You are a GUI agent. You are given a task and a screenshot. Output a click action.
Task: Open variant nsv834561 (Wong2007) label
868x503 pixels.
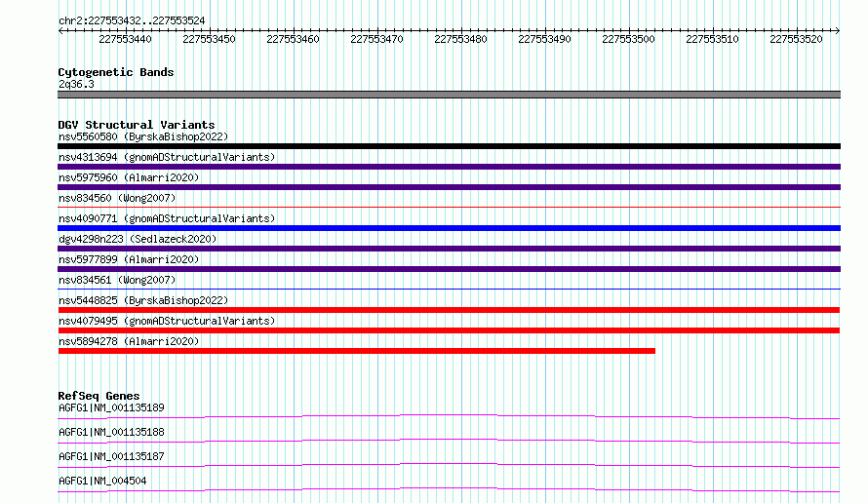click(117, 280)
